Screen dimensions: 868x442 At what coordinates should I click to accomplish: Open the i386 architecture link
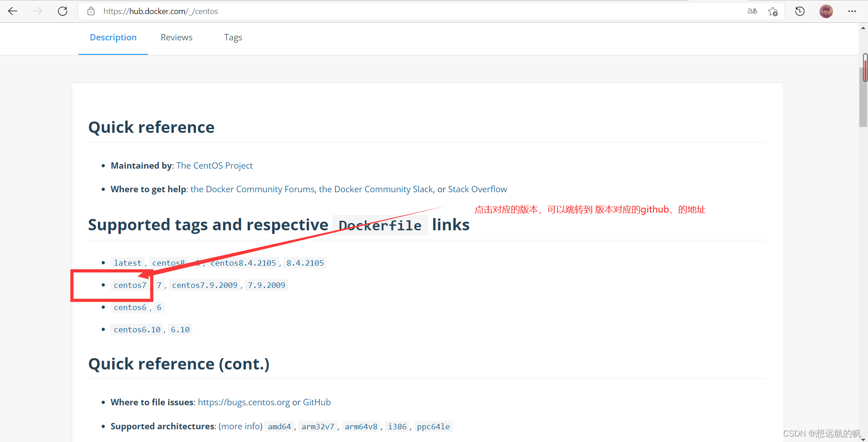397,427
